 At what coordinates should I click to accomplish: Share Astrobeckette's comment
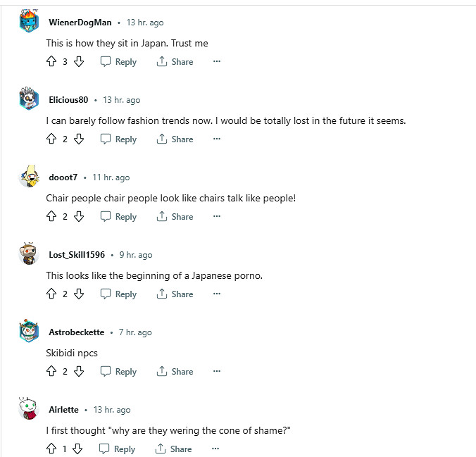(x=175, y=372)
